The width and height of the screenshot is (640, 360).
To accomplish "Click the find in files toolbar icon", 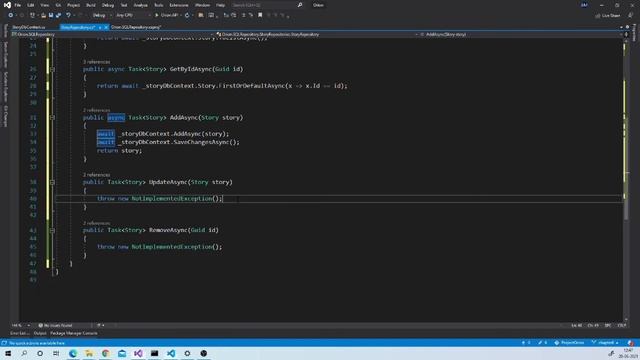I will point(201,16).
